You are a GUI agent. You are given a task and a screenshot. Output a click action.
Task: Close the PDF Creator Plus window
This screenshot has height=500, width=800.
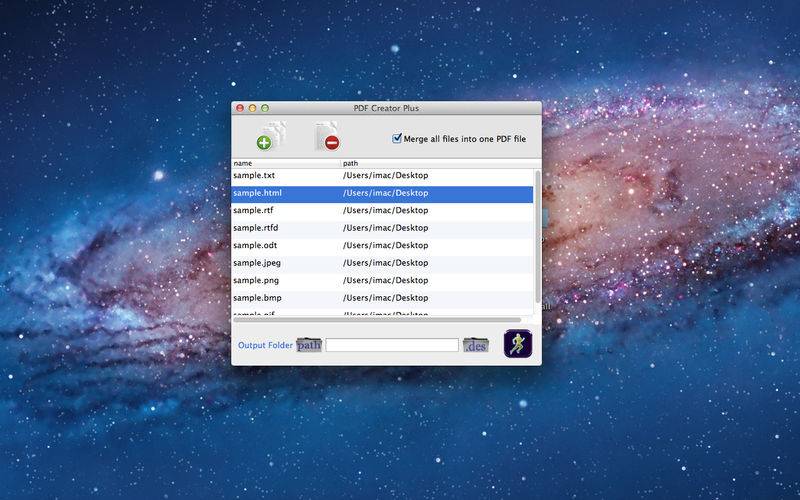(240, 108)
